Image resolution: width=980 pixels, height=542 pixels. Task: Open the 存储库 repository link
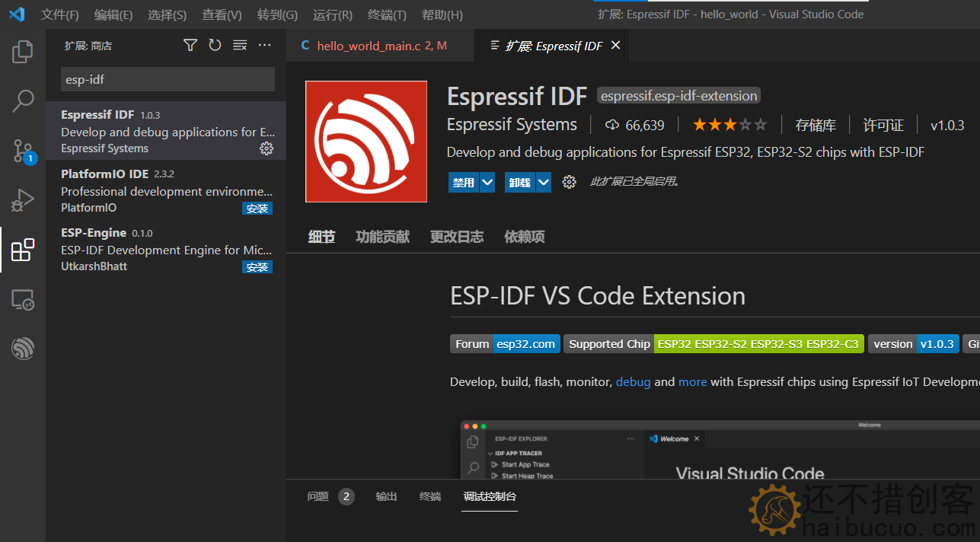coord(816,125)
